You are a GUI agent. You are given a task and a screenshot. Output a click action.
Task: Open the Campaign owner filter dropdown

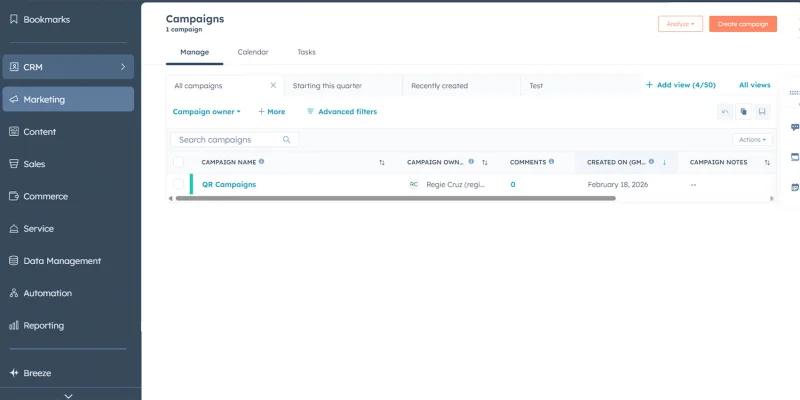click(x=206, y=112)
